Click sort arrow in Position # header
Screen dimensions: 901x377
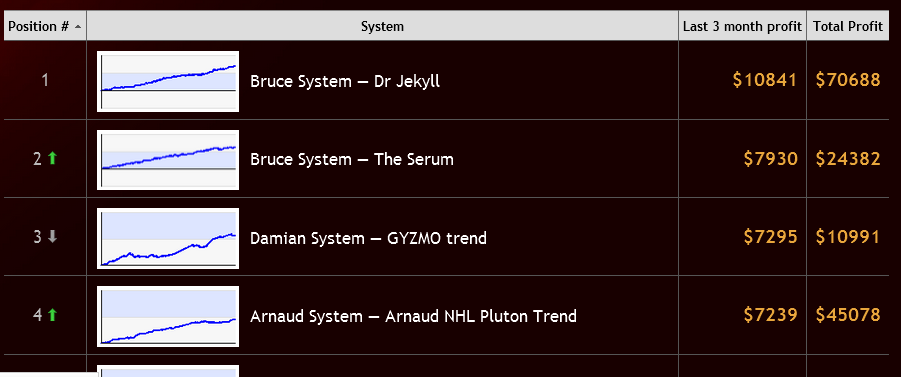coord(78,27)
